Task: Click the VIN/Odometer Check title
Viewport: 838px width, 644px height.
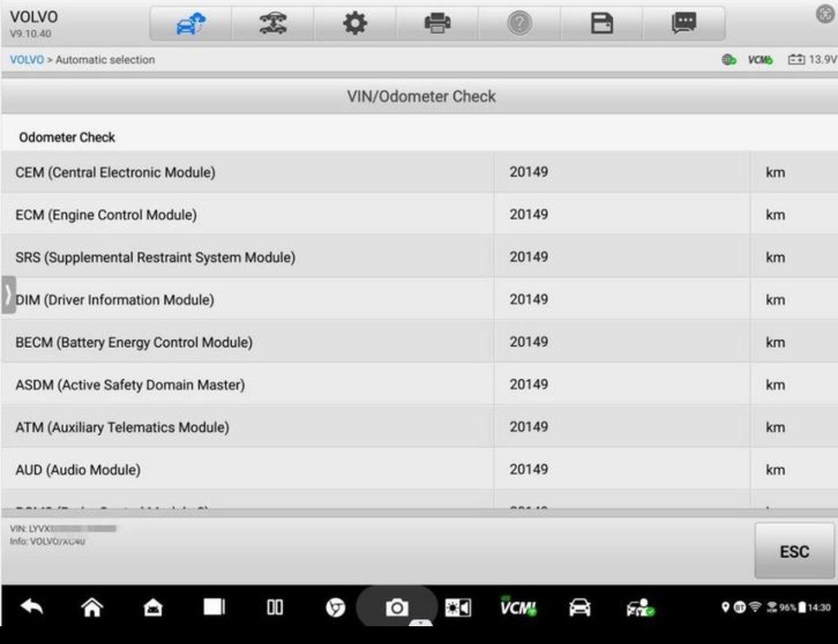Action: point(421,97)
